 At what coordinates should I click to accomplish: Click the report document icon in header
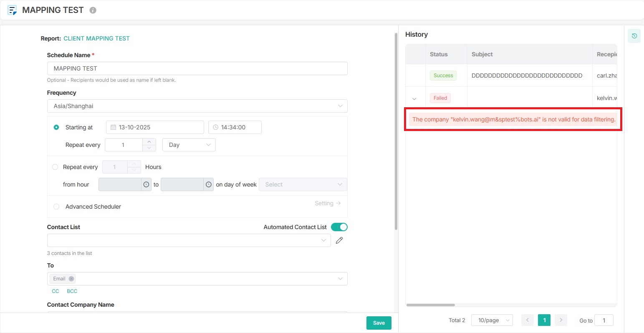tap(12, 10)
